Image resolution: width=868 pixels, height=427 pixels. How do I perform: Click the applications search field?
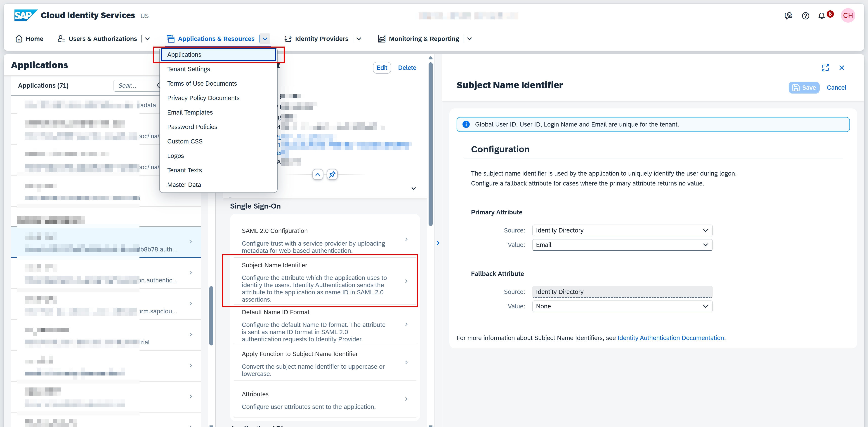point(136,86)
